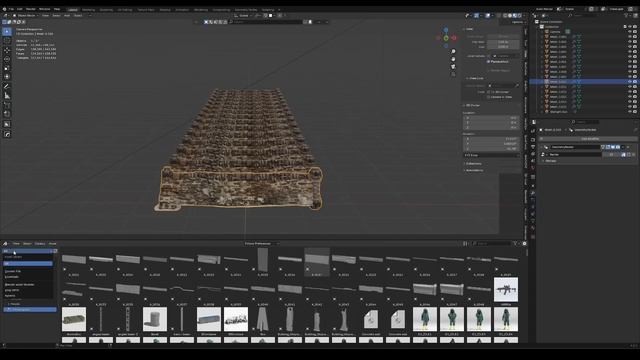Image resolution: width=640 pixels, height=360 pixels.
Task: Click the Blender logo menu icon
Action: point(4,9)
